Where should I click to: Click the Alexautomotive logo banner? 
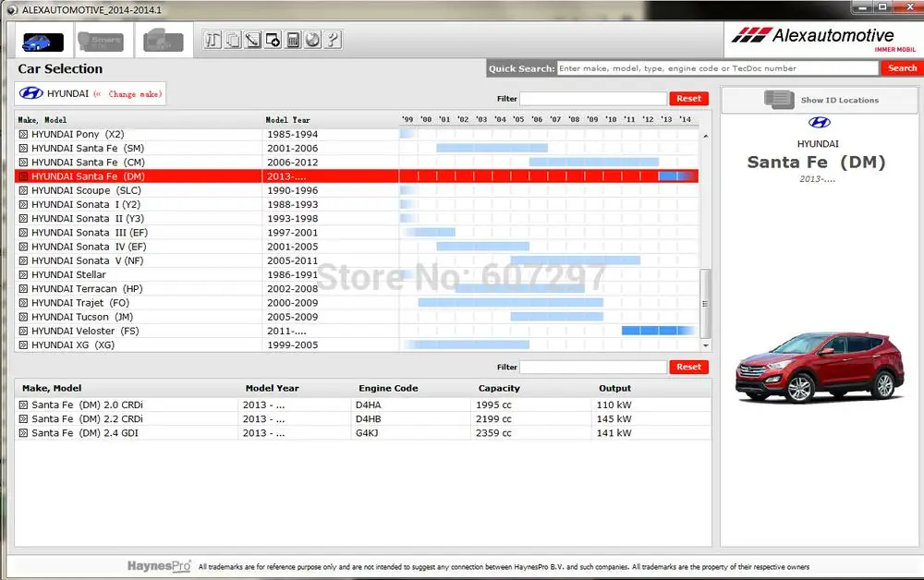tap(823, 40)
